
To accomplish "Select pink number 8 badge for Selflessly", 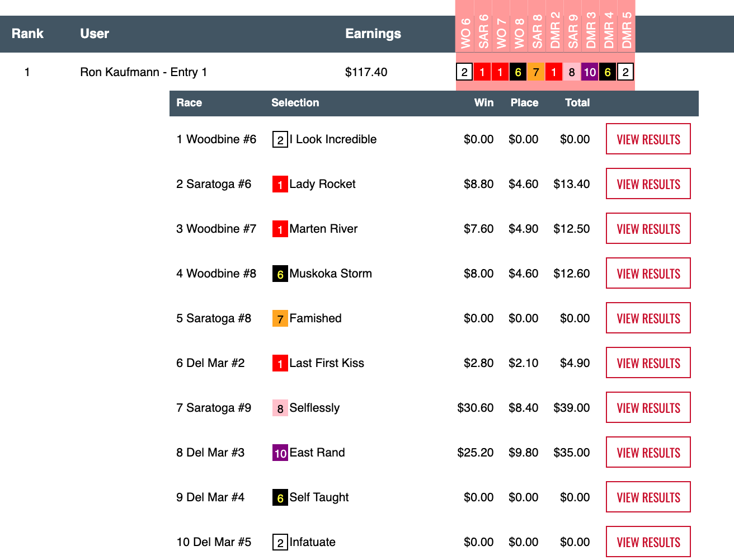I will point(280,408).
